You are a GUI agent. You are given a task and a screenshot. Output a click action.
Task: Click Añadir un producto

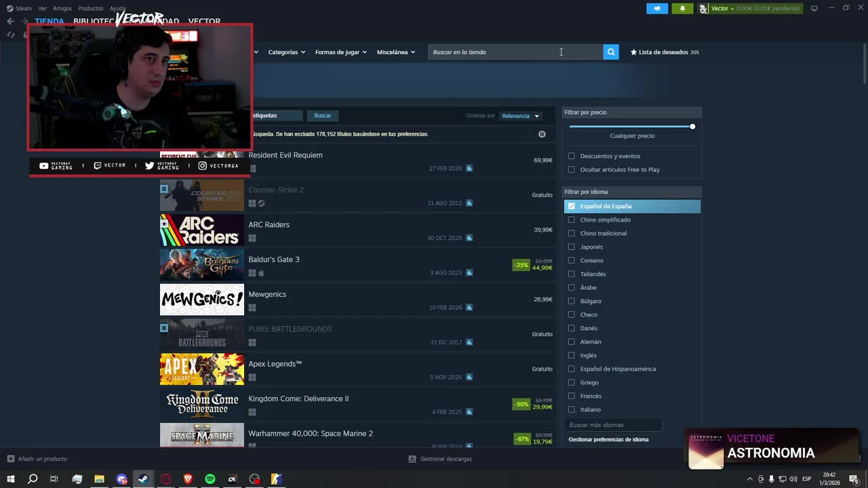click(42, 459)
